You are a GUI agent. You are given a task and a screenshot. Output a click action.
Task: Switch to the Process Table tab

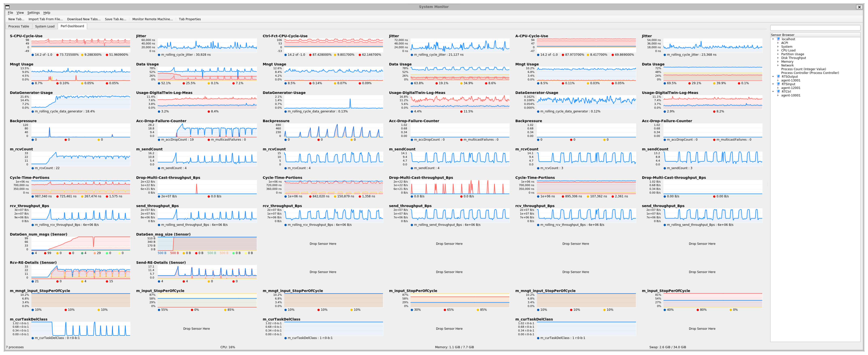tap(19, 26)
